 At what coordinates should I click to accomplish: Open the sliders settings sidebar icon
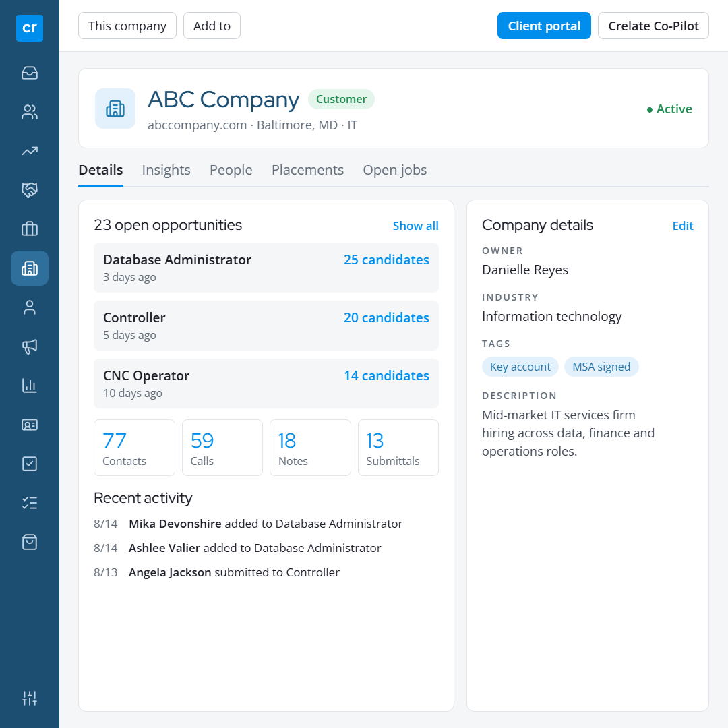[29, 698]
